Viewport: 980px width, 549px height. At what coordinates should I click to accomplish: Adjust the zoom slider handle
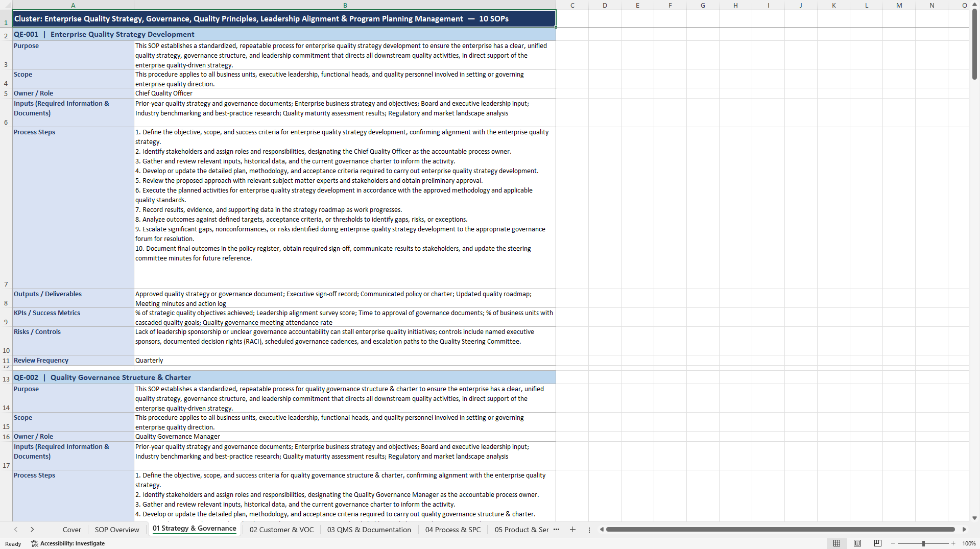(x=923, y=543)
